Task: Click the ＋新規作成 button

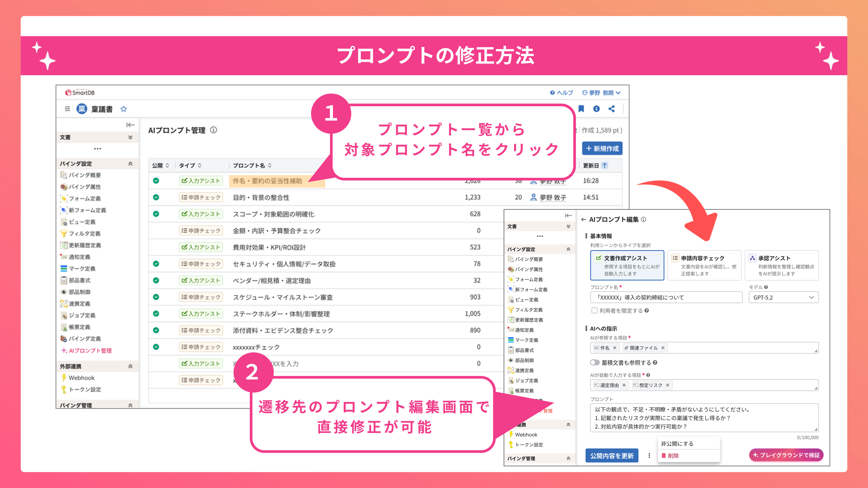Action: (x=602, y=148)
